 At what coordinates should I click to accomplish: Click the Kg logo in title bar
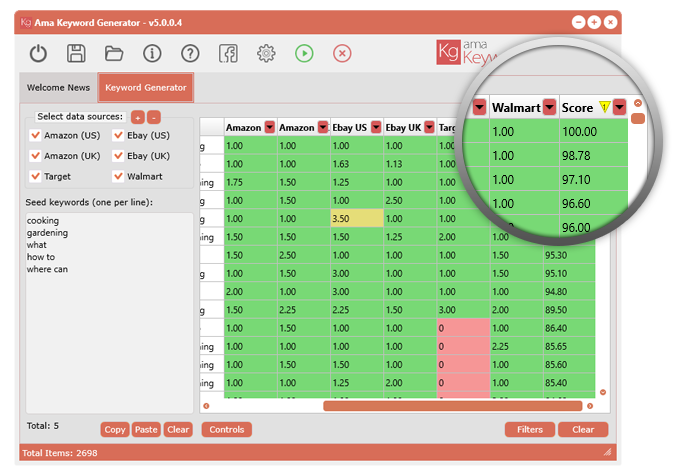[x=25, y=22]
